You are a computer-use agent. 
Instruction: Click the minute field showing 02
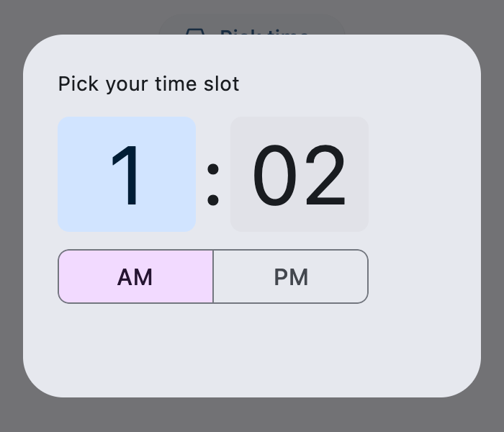[x=300, y=174]
